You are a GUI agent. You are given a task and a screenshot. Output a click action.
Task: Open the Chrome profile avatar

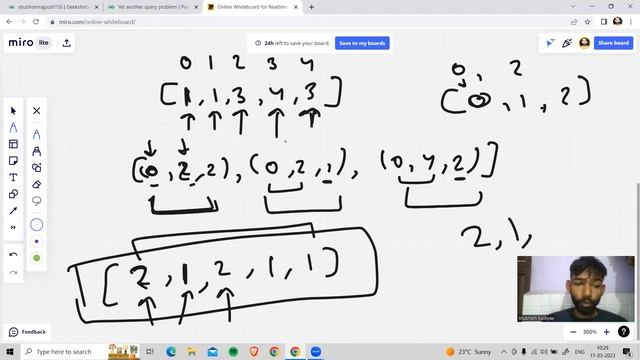pos(617,21)
